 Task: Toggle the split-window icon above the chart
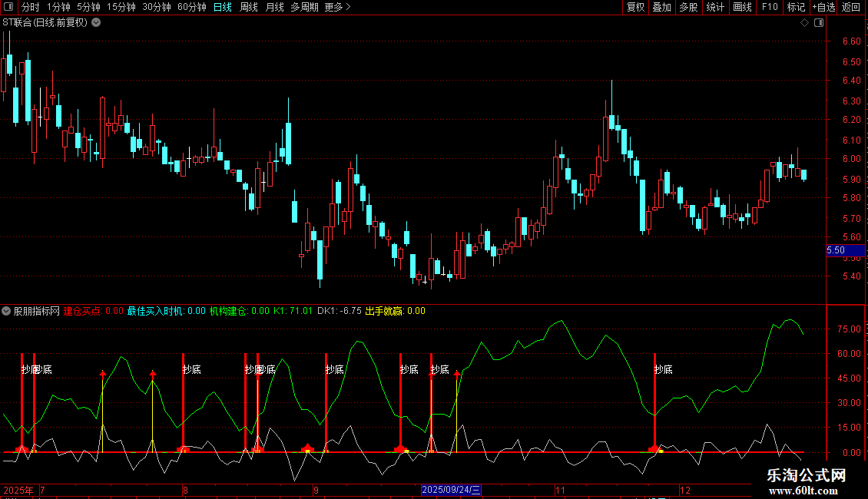click(x=820, y=23)
